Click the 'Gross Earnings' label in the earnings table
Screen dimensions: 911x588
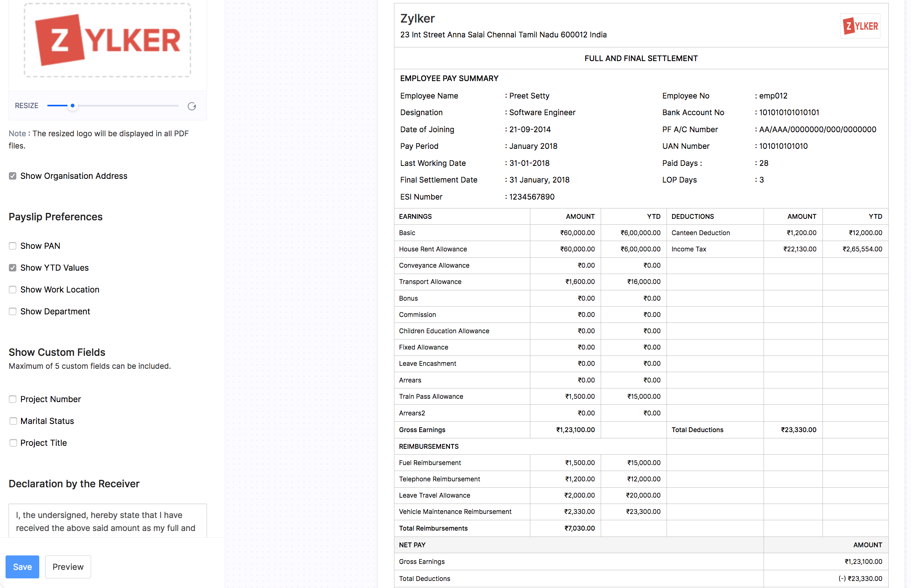click(422, 430)
